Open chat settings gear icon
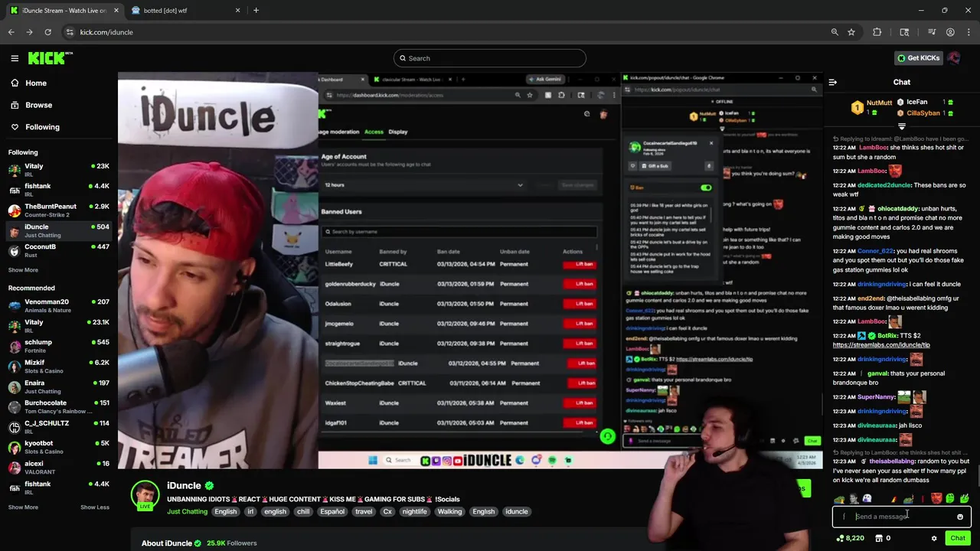The image size is (980, 551). point(934,538)
